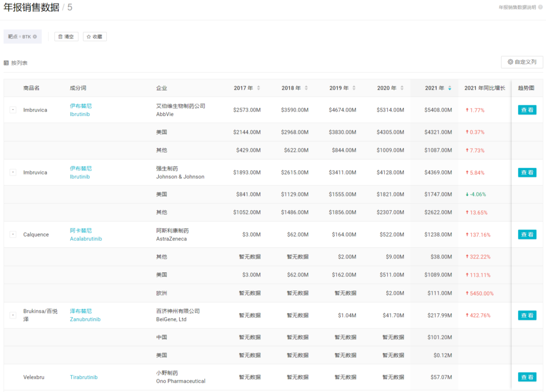
Task: Select the BeiGene, Ltd company name
Action: [171, 319]
